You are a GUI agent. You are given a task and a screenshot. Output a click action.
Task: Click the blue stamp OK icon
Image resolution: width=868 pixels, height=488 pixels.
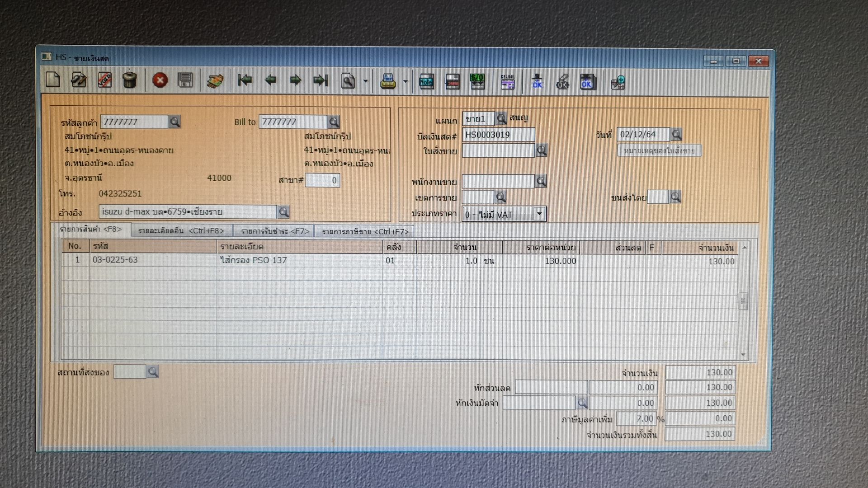point(537,82)
